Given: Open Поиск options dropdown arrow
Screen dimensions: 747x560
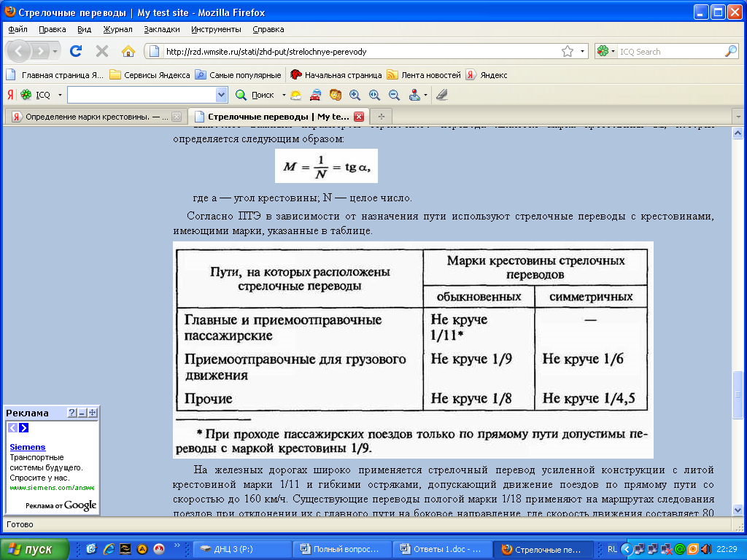Looking at the screenshot, I should click(284, 96).
